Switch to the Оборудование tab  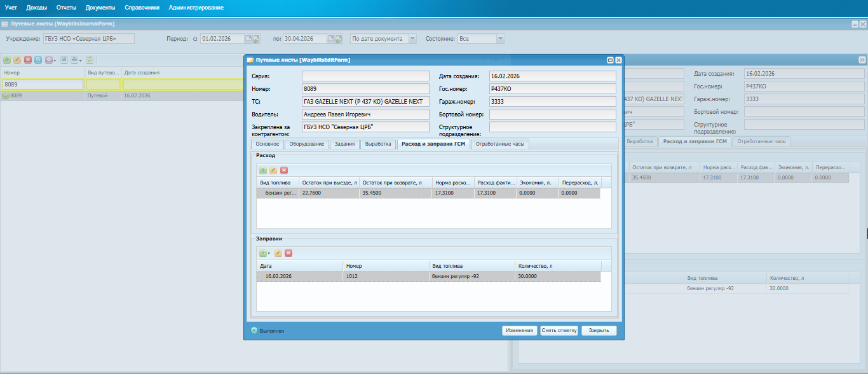(x=306, y=144)
